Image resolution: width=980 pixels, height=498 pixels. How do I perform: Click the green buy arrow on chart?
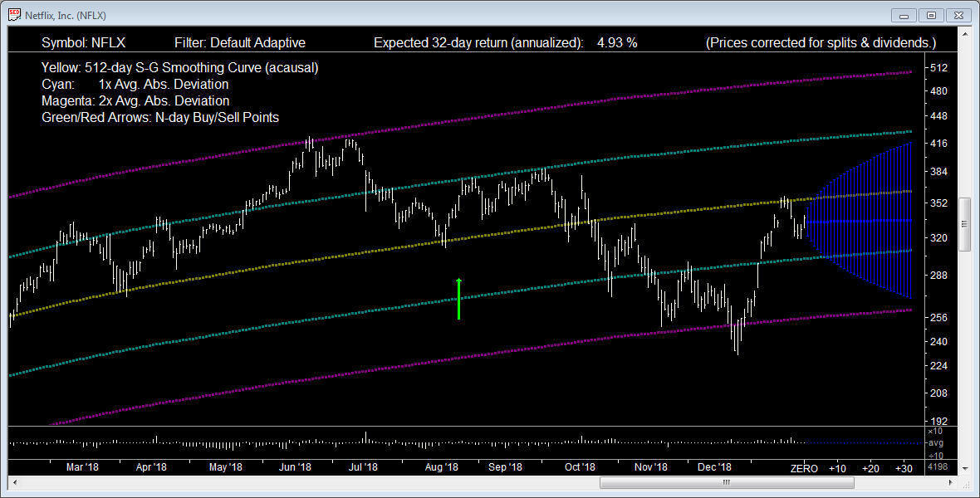(x=458, y=299)
